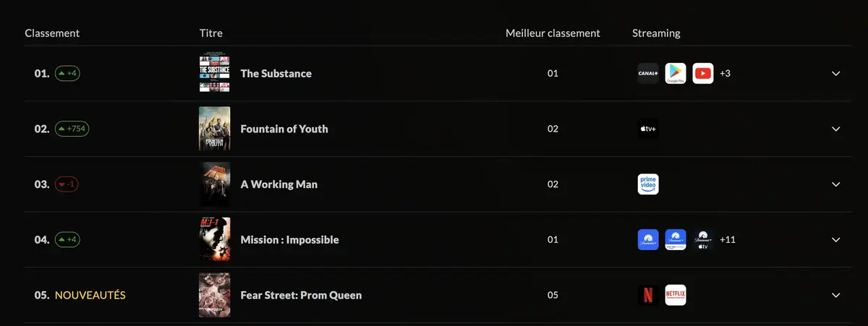
Task: Click the first blue Paramount+ icon
Action: 647,239
